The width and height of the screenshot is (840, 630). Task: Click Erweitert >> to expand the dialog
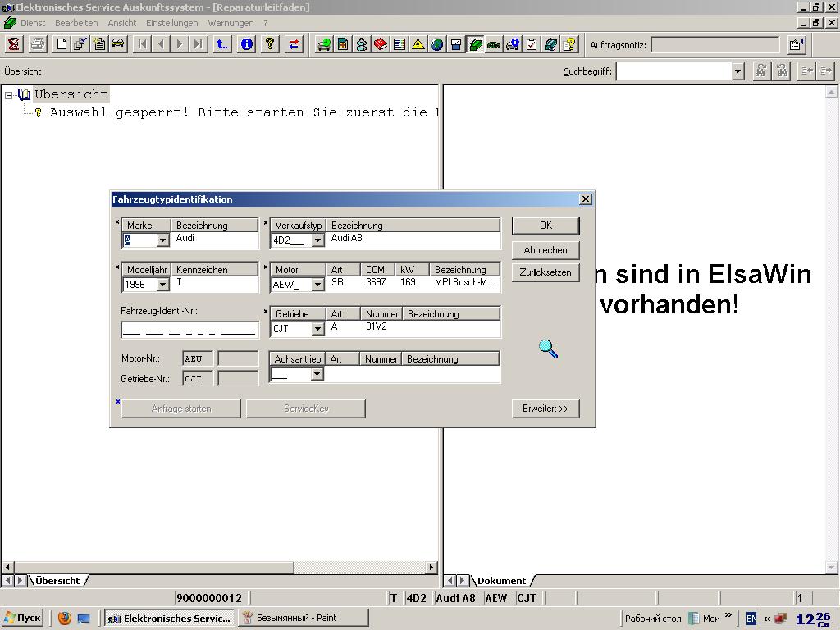[x=546, y=409]
